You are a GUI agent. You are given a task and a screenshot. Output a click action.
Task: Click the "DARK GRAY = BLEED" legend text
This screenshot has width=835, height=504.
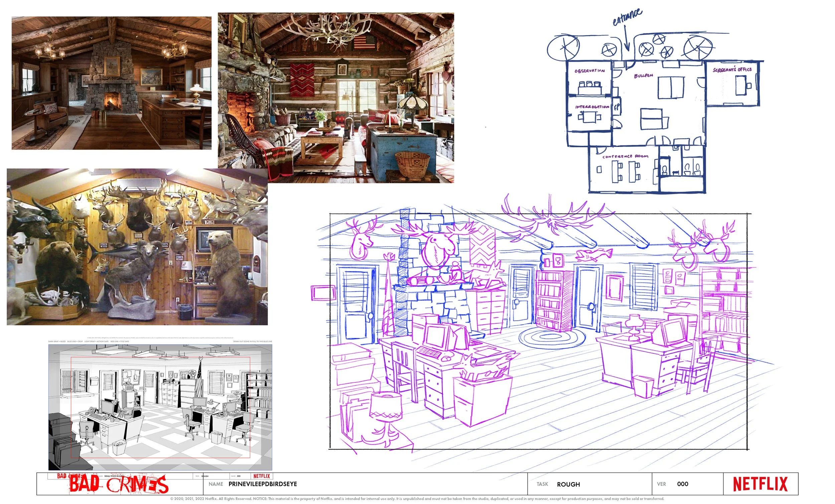coord(57,341)
